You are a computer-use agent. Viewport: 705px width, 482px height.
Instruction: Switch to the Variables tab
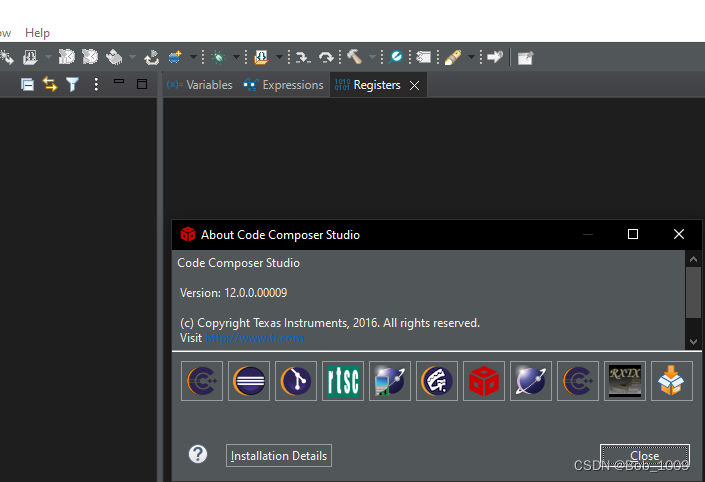[x=199, y=85]
